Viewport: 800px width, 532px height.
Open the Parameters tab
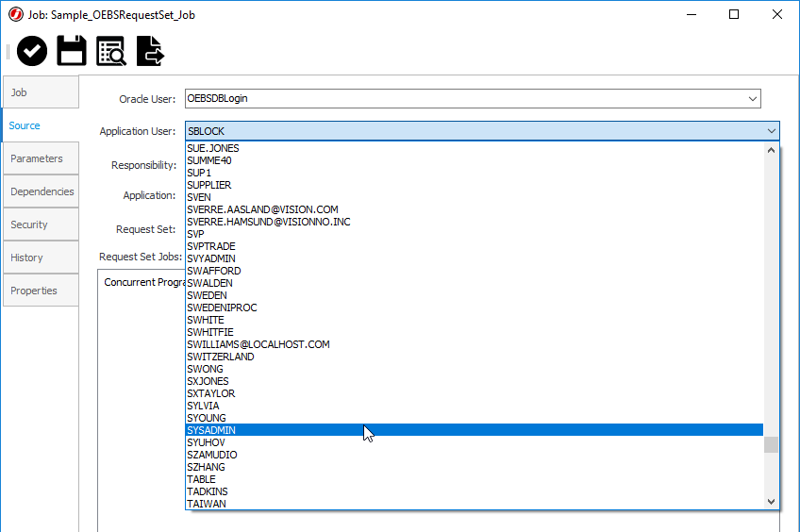(41, 158)
